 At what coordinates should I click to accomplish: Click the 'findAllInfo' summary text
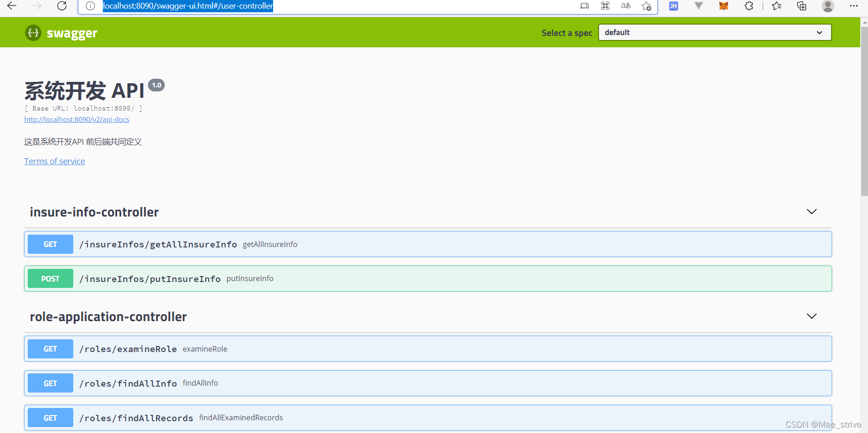(200, 383)
